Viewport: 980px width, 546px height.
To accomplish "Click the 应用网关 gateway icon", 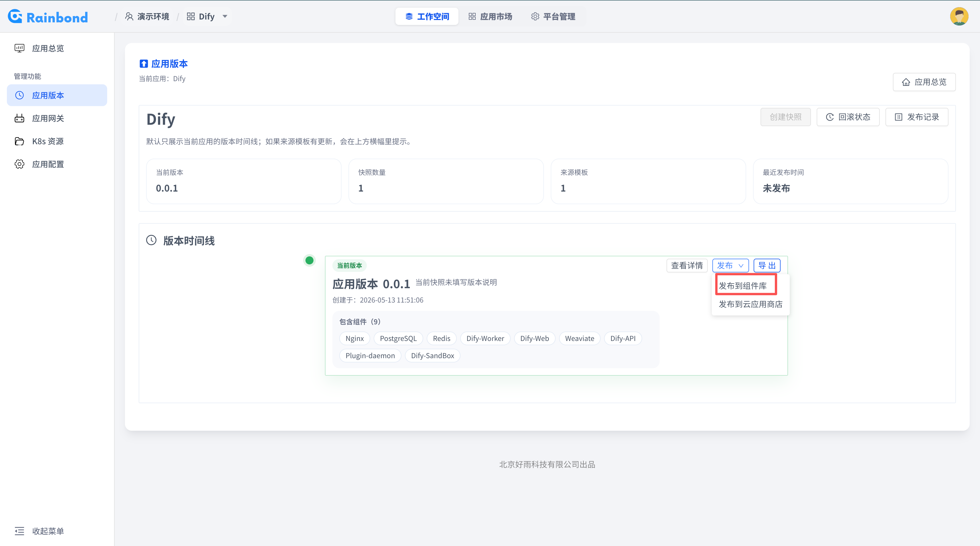I will (x=19, y=118).
